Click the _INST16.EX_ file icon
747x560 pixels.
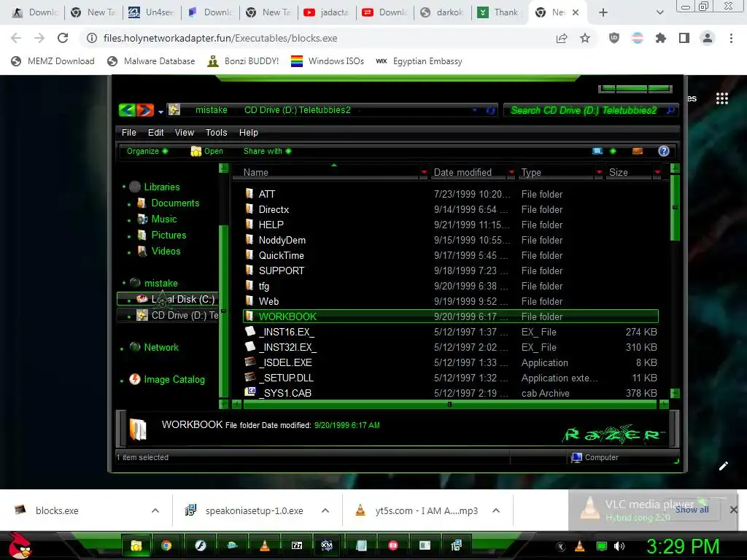(249, 331)
